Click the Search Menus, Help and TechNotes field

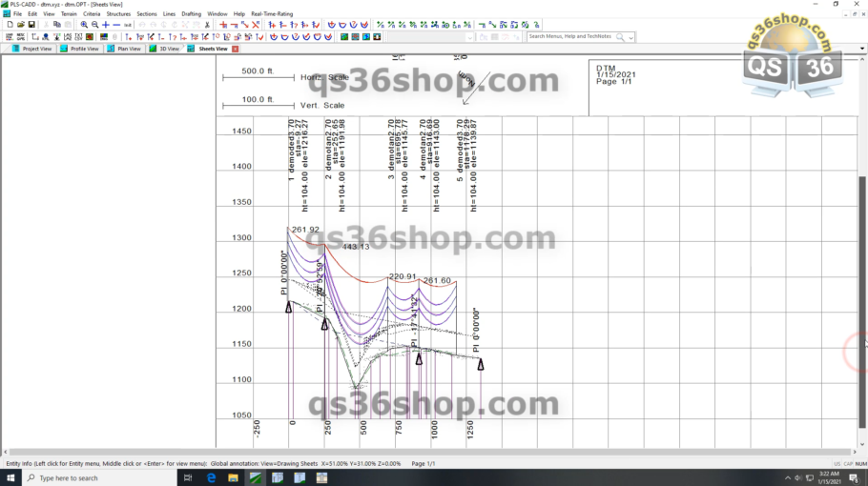(x=570, y=36)
